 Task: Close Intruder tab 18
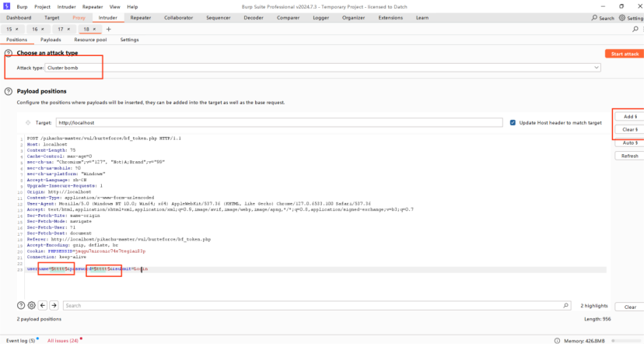pyautogui.click(x=94, y=29)
